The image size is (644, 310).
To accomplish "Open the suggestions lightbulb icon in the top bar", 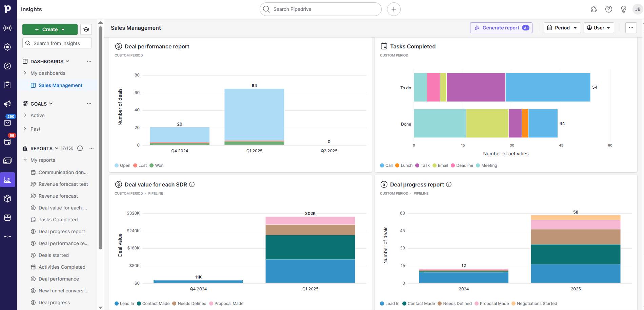I will tap(623, 9).
